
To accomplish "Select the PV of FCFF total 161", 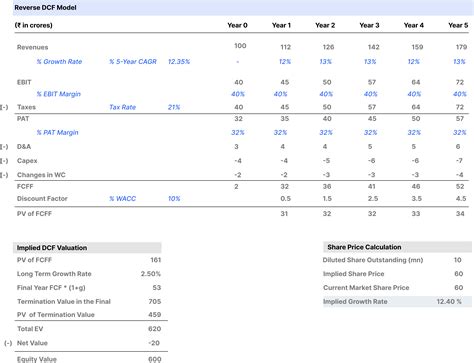I will (x=156, y=260).
